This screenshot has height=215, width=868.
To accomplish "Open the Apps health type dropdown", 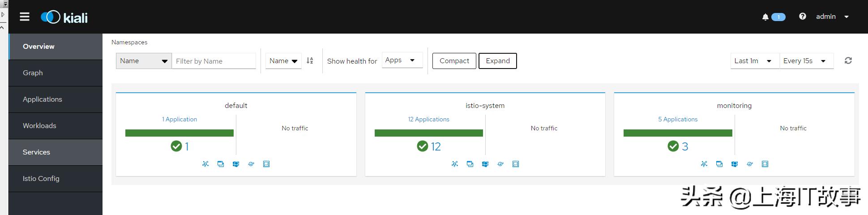I will 402,60.
